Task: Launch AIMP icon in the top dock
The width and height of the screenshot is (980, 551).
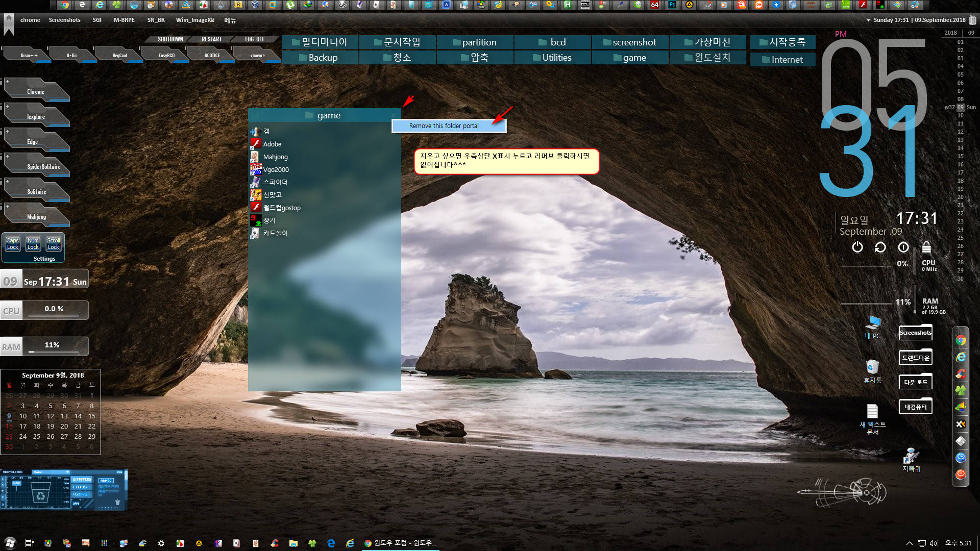Action: click(x=690, y=5)
